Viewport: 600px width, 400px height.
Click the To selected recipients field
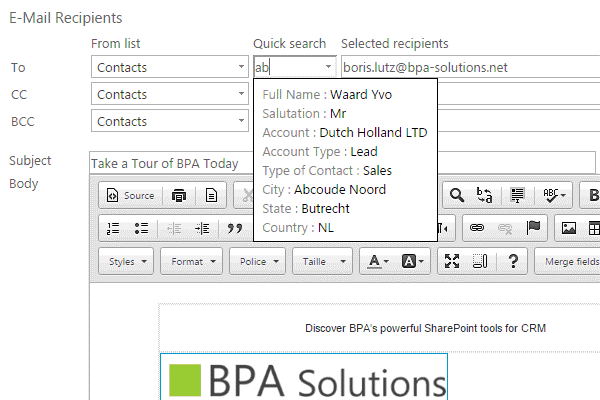[x=471, y=67]
